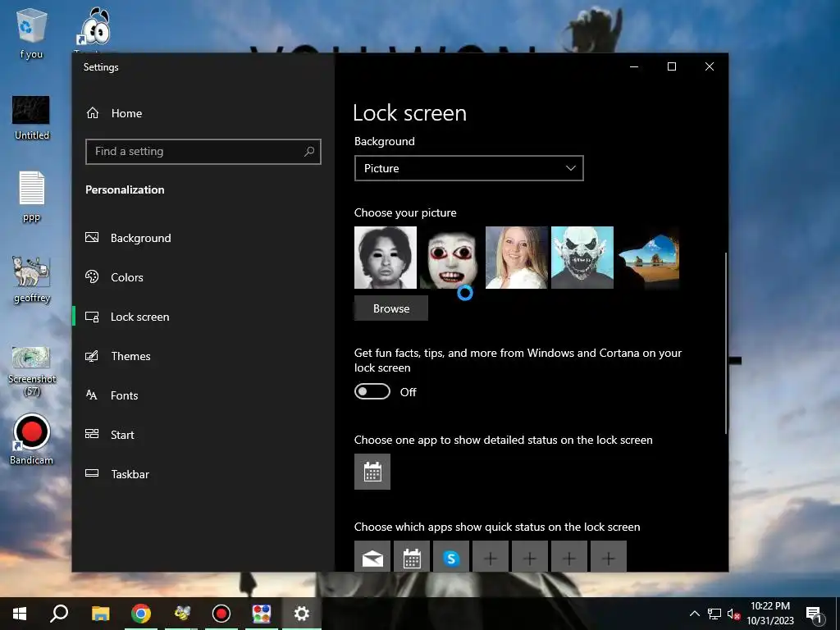Open the Action Center notifications
This screenshot has height=630, width=840.
[x=814, y=614]
